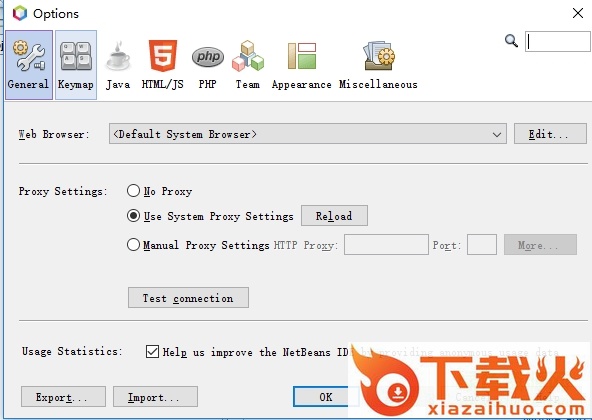Viewport: 592px width, 420px height.
Task: Select the Keymap category icon
Action: 76,65
